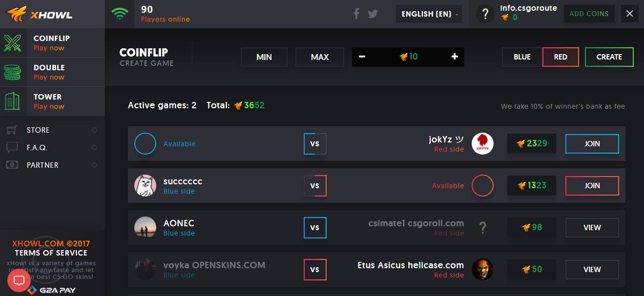Click the Partner money icon
This screenshot has width=644, height=296.
12,165
